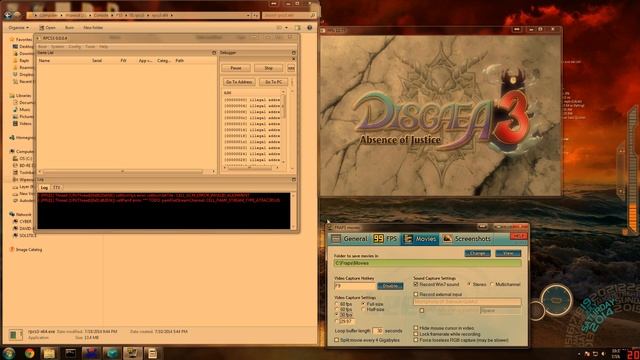Open File Explorer folder icon on taskbar
This screenshot has height=360, width=640.
pos(49,353)
